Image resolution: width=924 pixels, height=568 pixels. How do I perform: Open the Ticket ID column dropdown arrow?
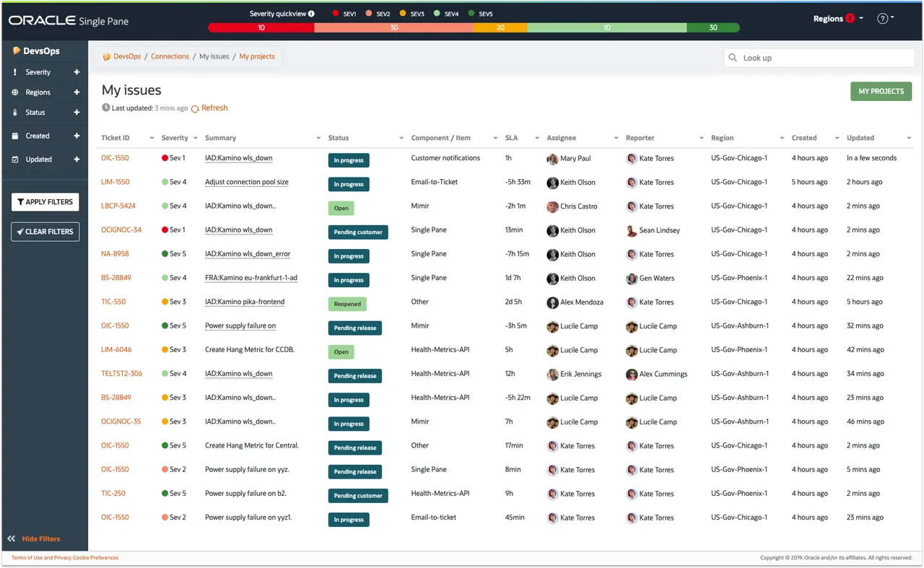[x=152, y=139]
